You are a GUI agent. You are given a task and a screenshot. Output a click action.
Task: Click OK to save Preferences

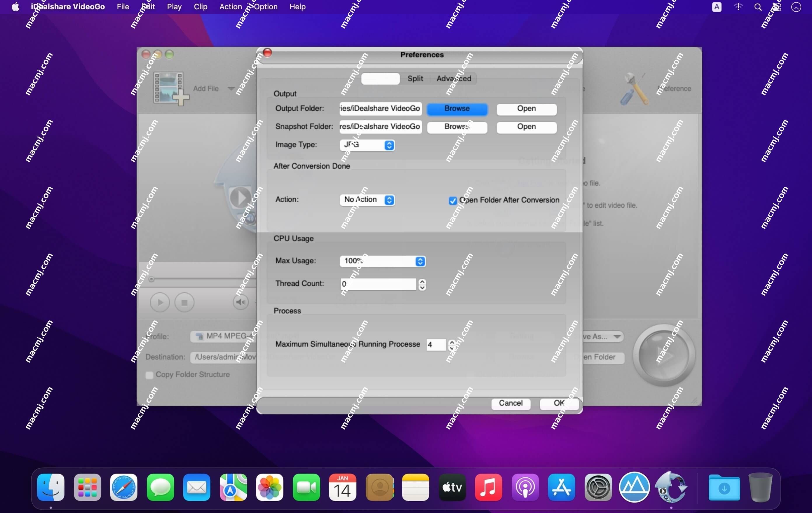558,402
